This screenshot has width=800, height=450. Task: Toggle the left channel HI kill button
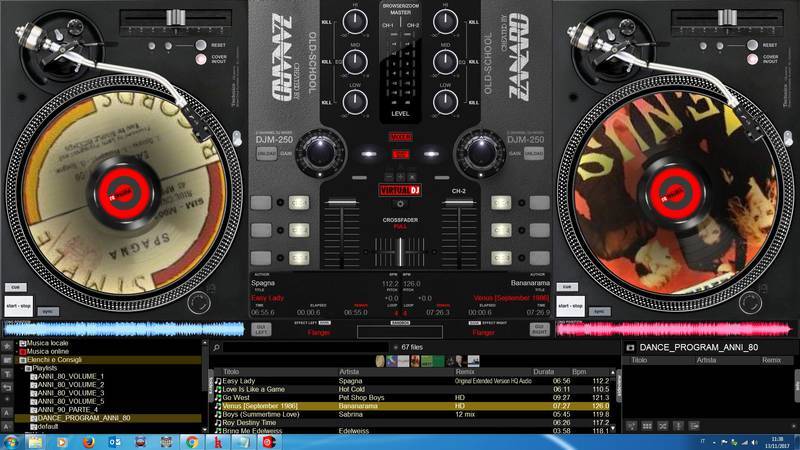327,20
